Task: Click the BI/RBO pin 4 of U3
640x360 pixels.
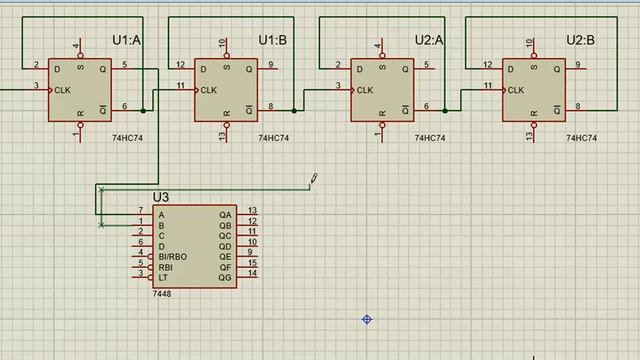Action: (142, 257)
